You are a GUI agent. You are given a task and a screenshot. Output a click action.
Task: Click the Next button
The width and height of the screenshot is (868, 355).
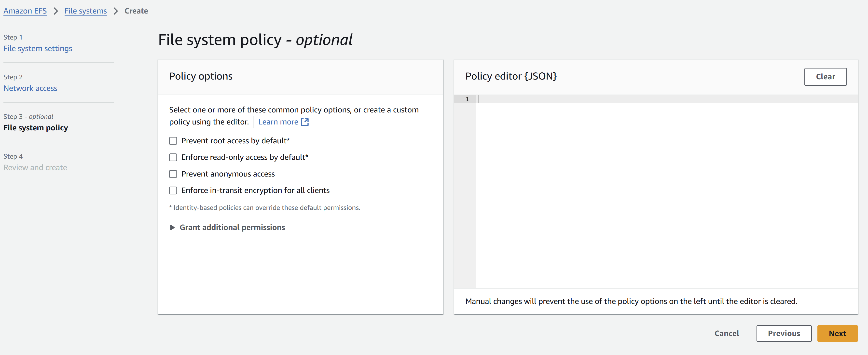pyautogui.click(x=837, y=333)
